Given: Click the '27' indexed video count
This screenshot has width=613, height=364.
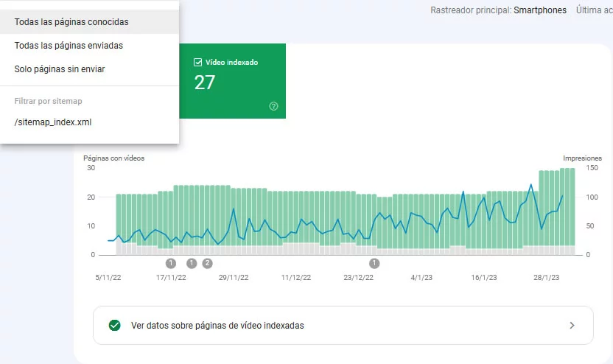Looking at the screenshot, I should click(205, 83).
